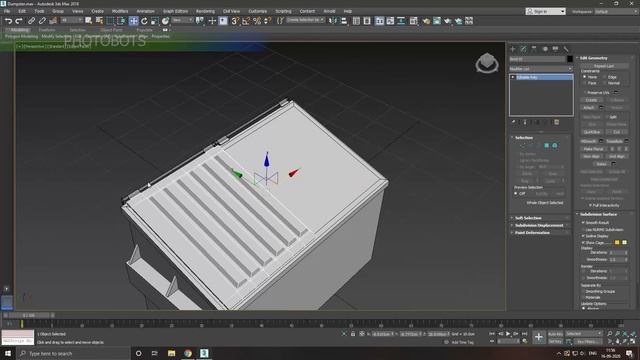Open the Utilities command panel tab
The image size is (640, 360).
coord(566,49)
